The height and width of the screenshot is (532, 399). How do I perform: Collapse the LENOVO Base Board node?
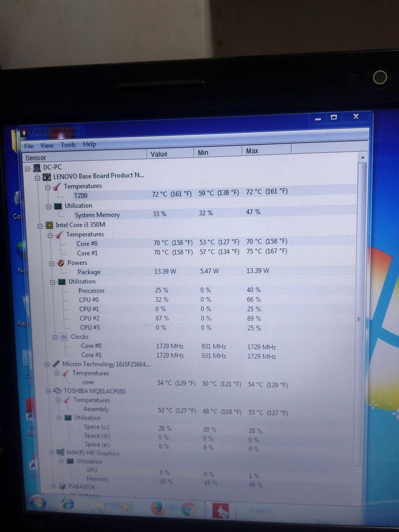tap(38, 178)
